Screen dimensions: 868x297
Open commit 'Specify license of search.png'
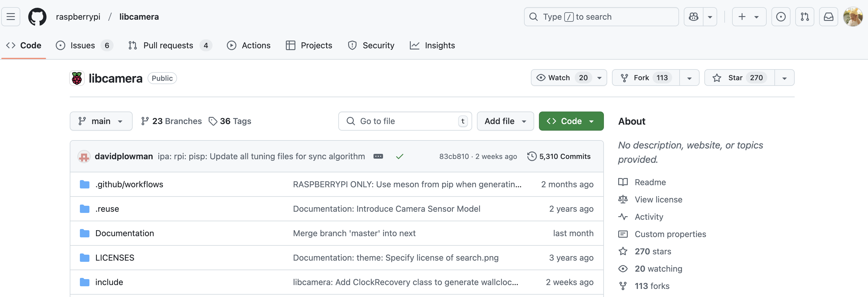click(x=396, y=258)
